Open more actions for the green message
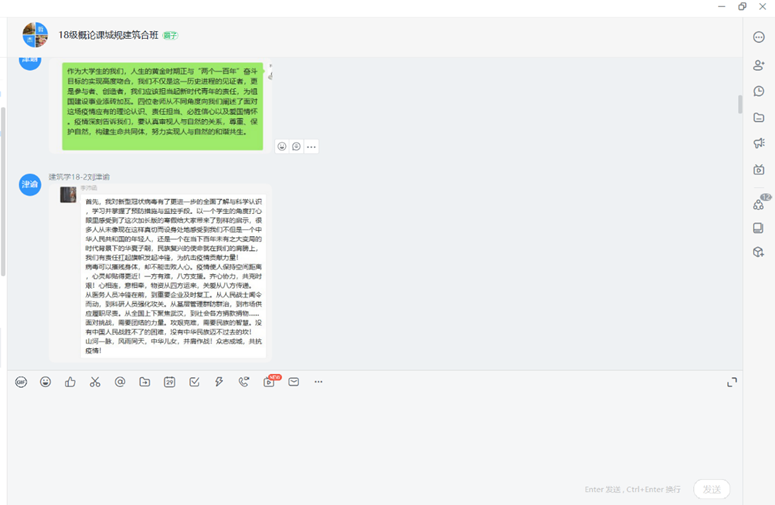The image size is (775, 505). tap(311, 147)
